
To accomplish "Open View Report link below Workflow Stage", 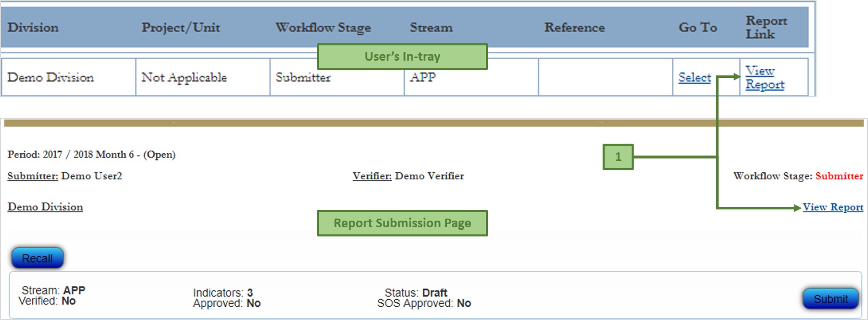I will [833, 207].
